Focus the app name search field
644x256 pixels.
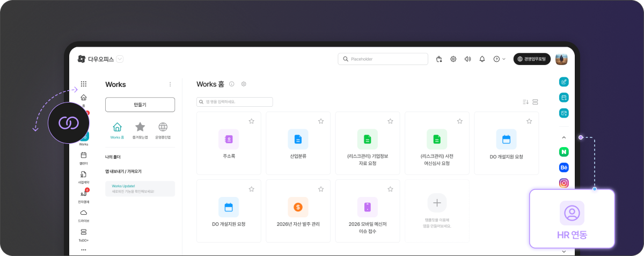tap(235, 102)
